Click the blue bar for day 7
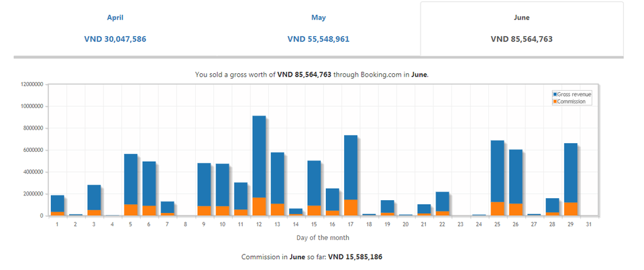 tap(167, 207)
